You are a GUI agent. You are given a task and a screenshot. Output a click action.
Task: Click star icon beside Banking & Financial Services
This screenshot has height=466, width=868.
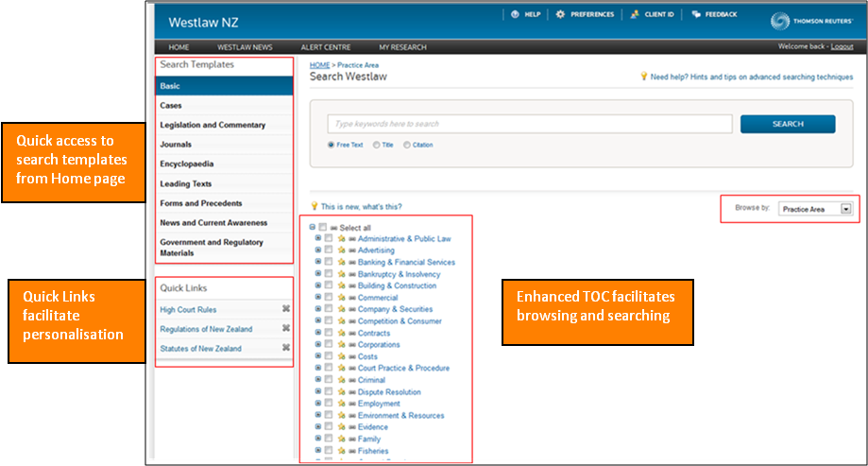342,262
